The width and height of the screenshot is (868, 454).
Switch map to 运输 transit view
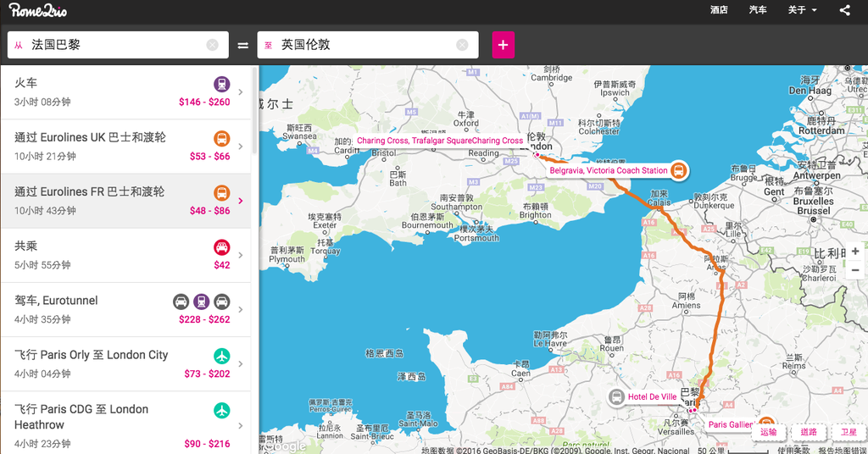pos(768,432)
